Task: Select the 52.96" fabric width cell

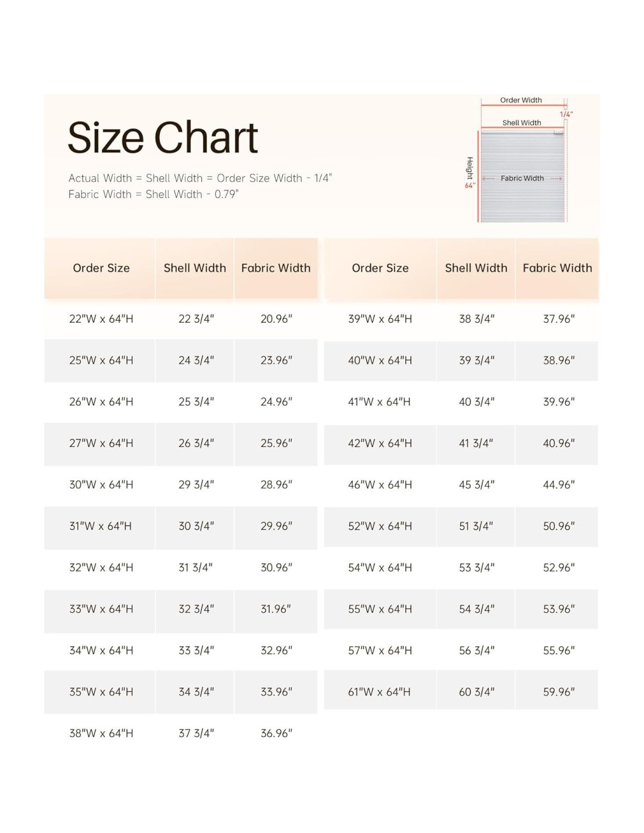Action: pyautogui.click(x=559, y=568)
